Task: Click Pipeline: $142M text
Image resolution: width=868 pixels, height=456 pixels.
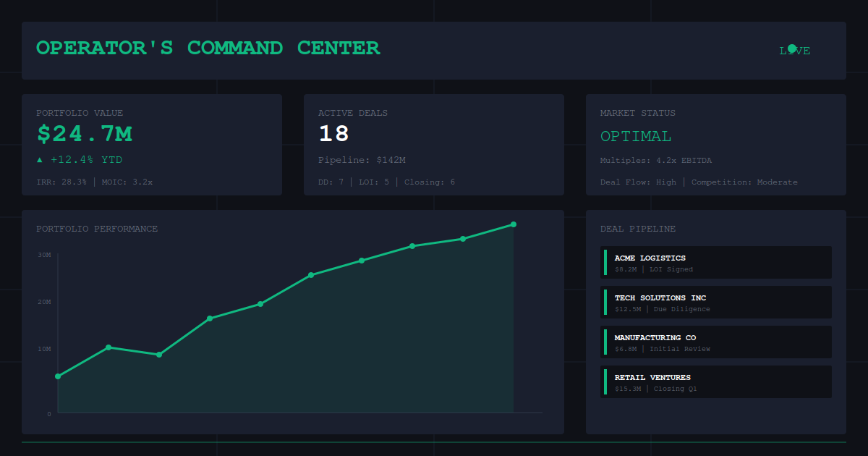Action: pyautogui.click(x=362, y=159)
